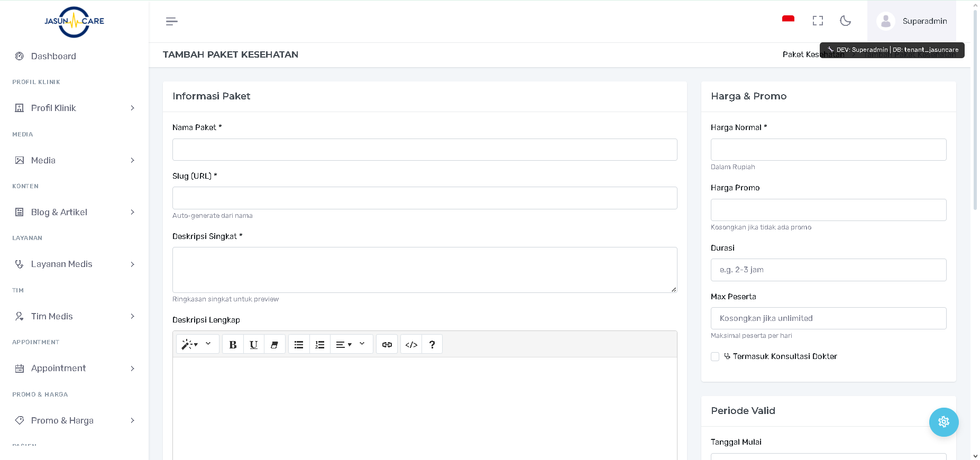Enable Termasuk Konsultasi Dokter checkbox

(715, 357)
